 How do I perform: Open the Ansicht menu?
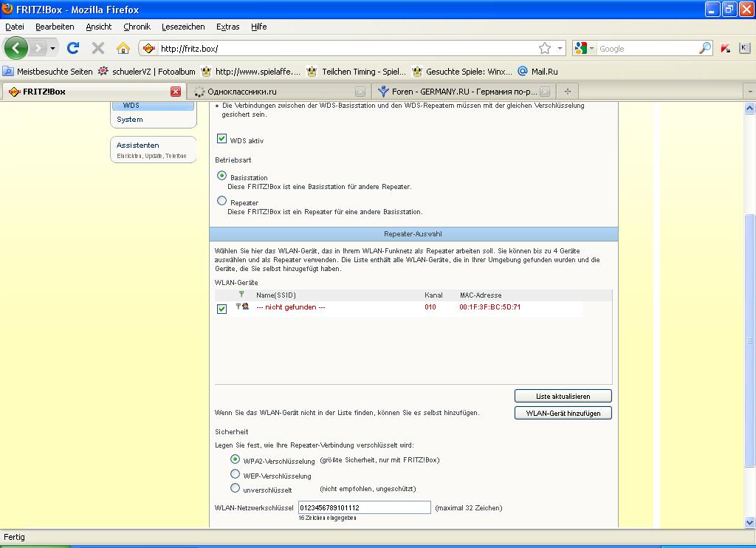pyautogui.click(x=98, y=27)
